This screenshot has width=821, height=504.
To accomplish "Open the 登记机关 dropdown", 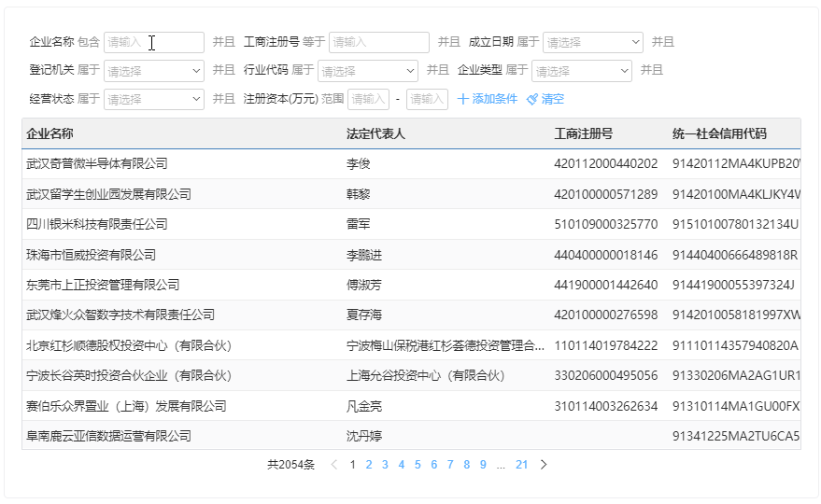I will point(154,71).
